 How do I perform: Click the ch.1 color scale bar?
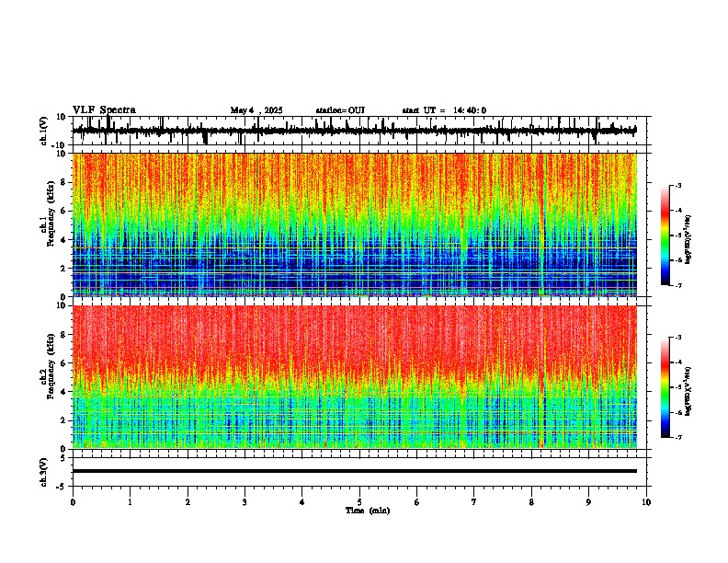pos(665,236)
